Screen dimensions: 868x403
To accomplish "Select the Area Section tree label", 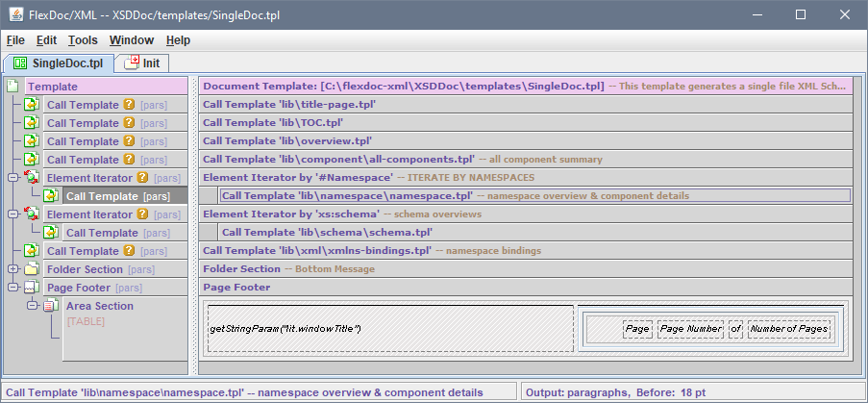I will click(x=100, y=306).
